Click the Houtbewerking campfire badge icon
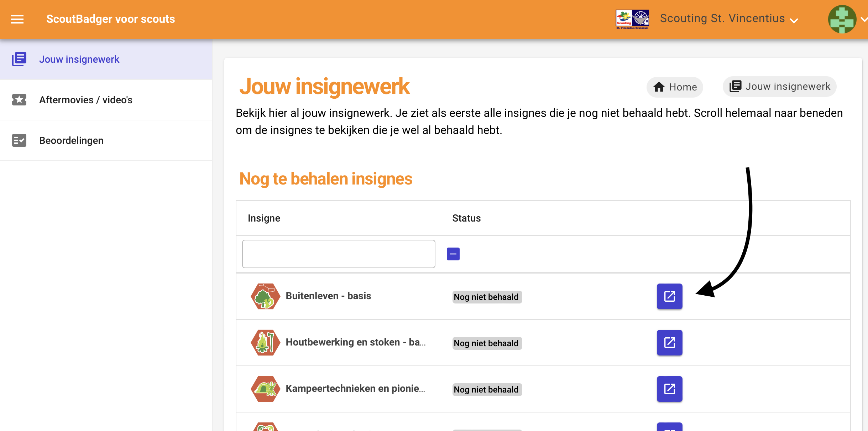This screenshot has height=431, width=868. coord(265,343)
